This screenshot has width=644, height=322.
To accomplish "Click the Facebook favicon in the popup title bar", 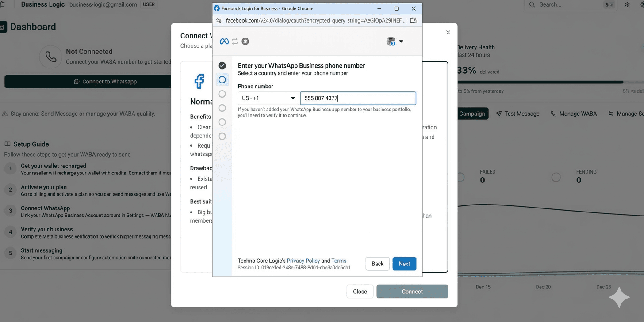I will (x=217, y=8).
